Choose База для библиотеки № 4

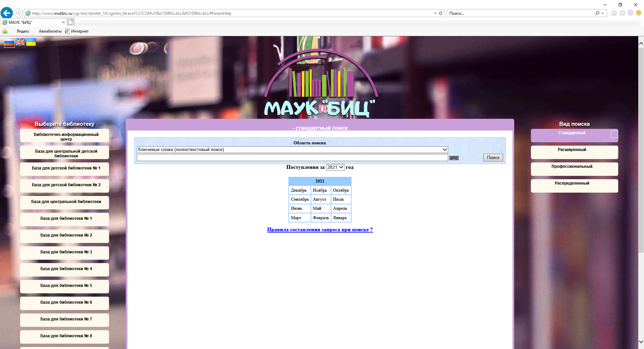[x=64, y=270]
